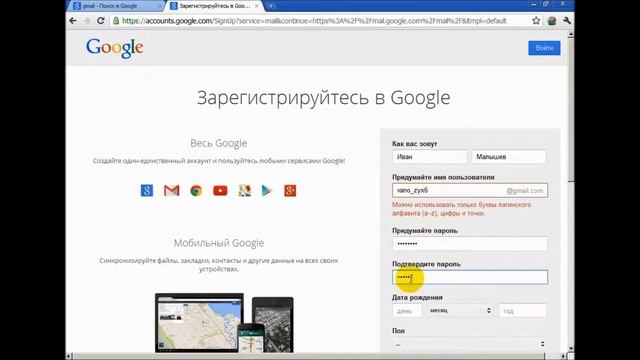Select the Зарегистрируйтесь в Goo... tab
The height and width of the screenshot is (360, 640).
pyautogui.click(x=215, y=6)
